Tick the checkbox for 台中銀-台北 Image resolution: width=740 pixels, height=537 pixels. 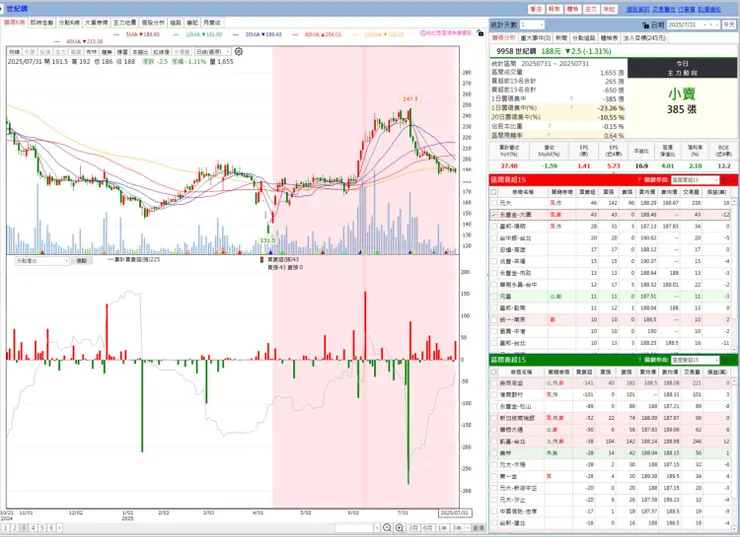click(494, 238)
